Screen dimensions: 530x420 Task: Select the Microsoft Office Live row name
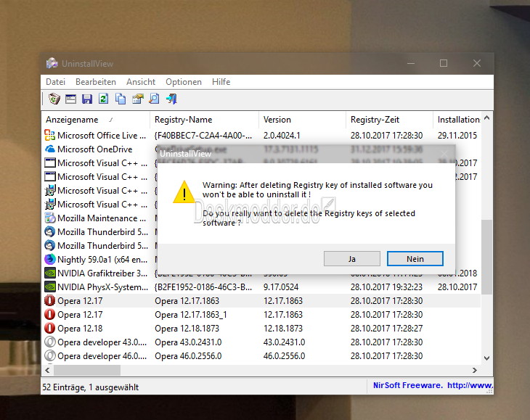[102, 136]
